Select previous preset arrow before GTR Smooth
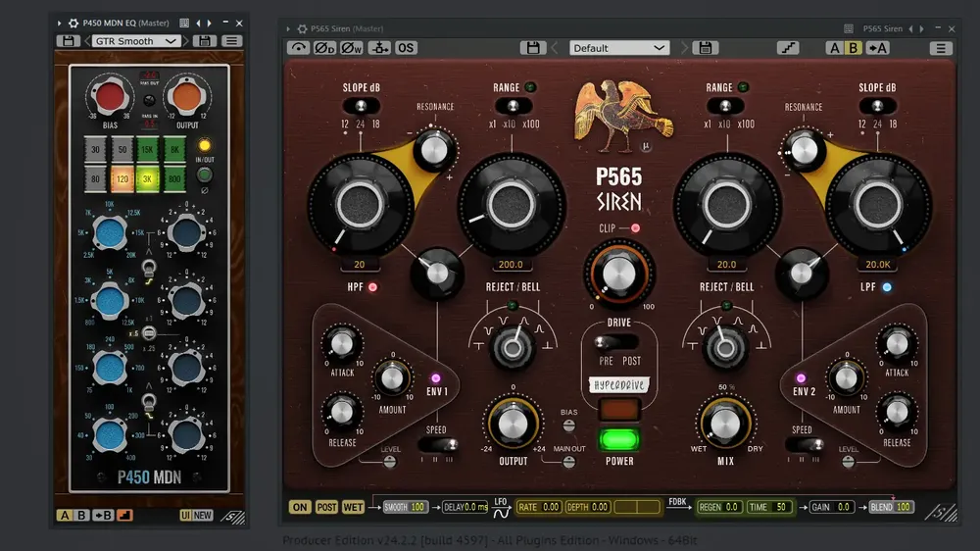Image resolution: width=980 pixels, height=551 pixels. pyautogui.click(x=87, y=41)
